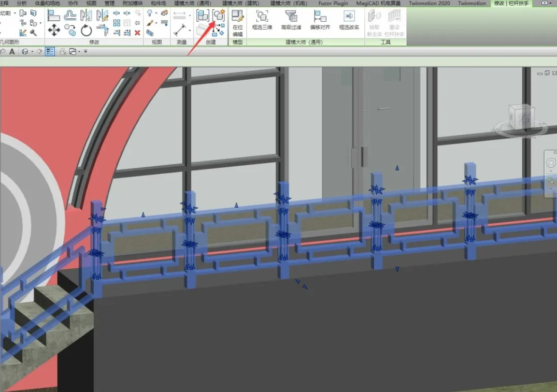This screenshot has height=392, width=557.
Task: Expand the 3D view dropdown arrow in quick access bar
Action: [32, 51]
